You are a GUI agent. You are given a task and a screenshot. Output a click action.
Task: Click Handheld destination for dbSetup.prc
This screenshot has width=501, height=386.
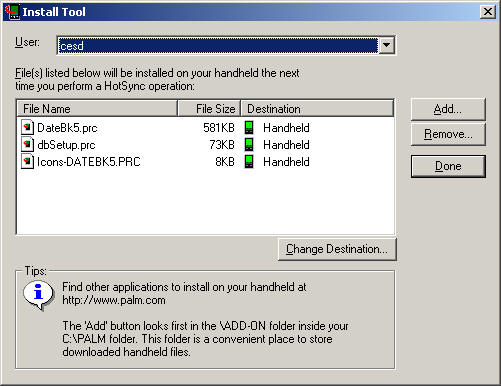(x=286, y=145)
